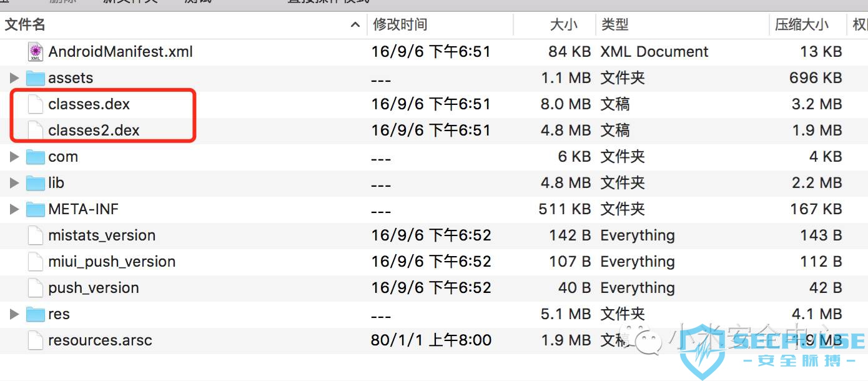Expand the META-INF disclosure triangle
Viewport: 868px width, 381px height.
click(x=14, y=209)
